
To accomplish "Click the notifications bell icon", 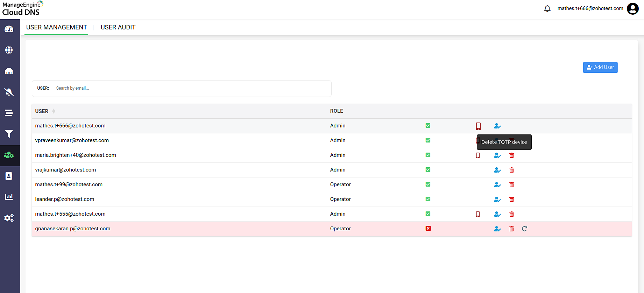I will (547, 8).
